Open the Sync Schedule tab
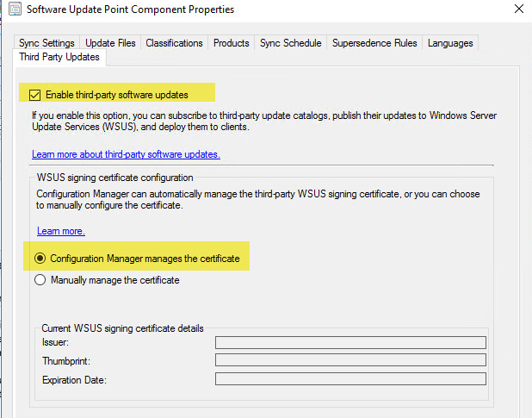532x418 pixels. point(290,43)
